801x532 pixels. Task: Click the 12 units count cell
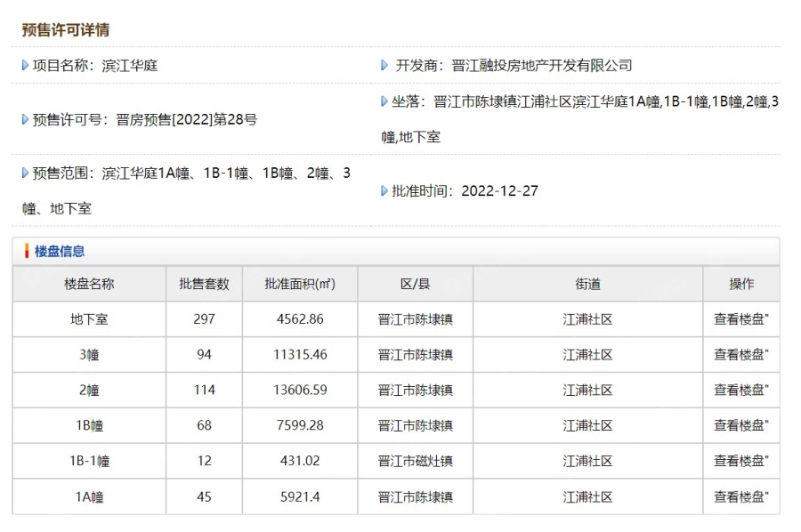(205, 461)
